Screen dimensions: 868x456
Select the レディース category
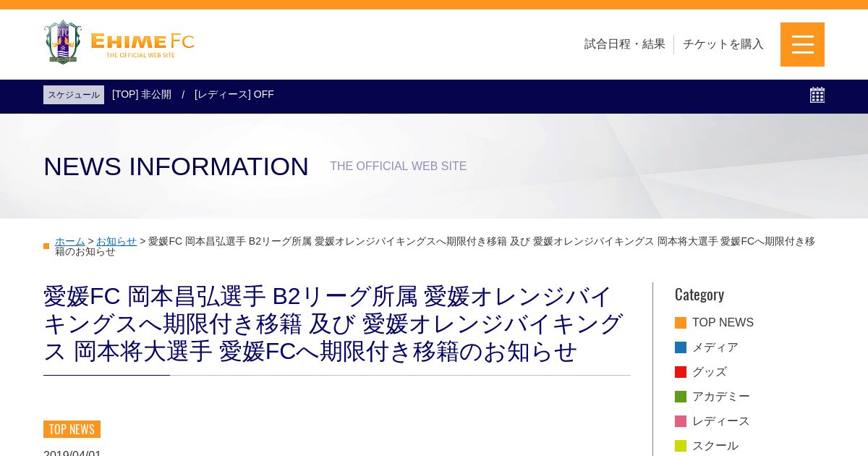(x=721, y=421)
